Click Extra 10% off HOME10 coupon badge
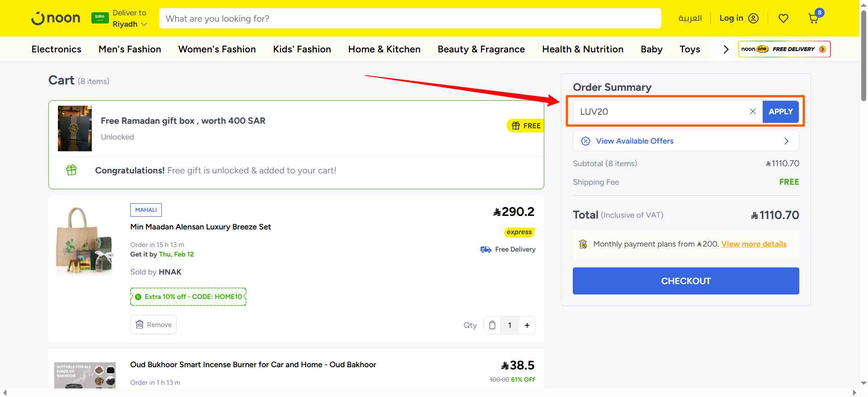 click(188, 297)
